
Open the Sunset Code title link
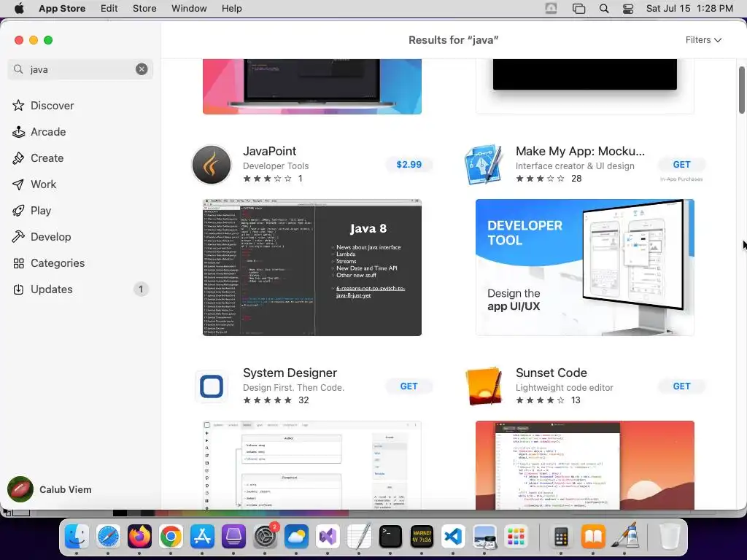pyautogui.click(x=551, y=373)
